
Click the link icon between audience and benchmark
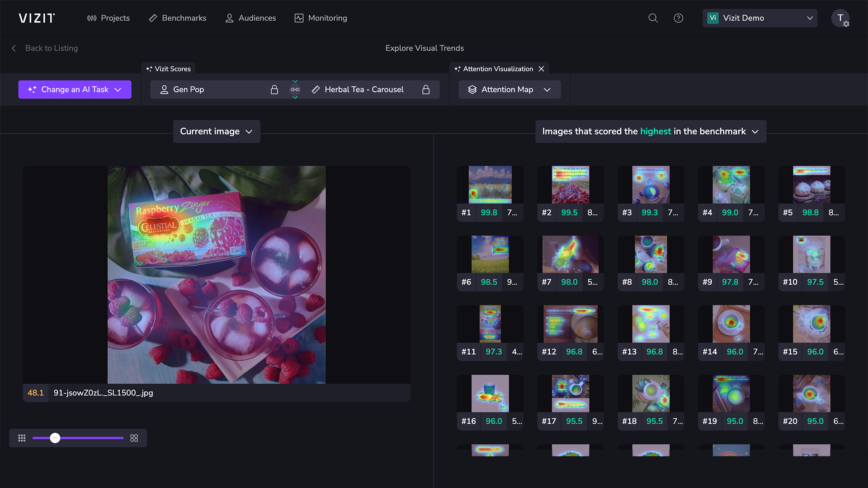[x=295, y=89]
